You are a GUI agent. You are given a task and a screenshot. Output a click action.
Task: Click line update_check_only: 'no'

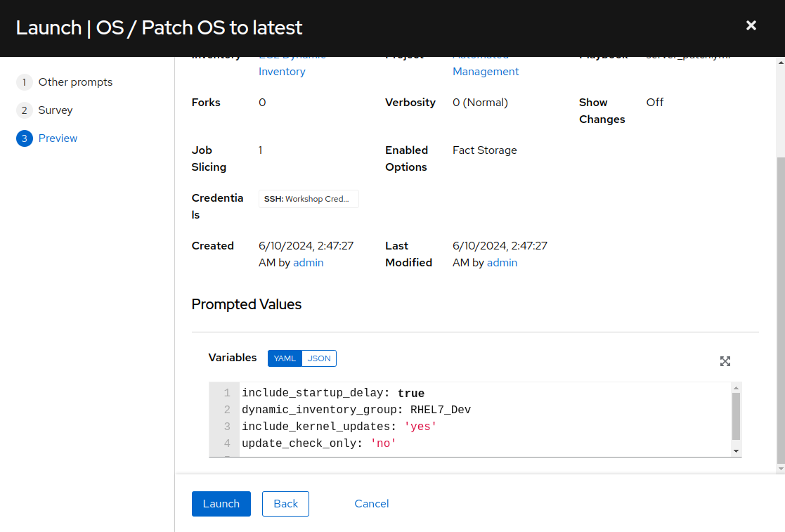coord(319,443)
